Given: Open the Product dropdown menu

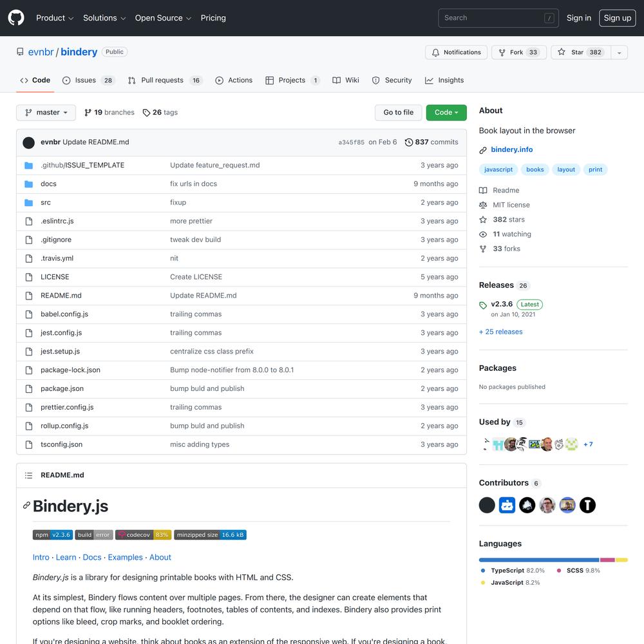Looking at the screenshot, I should pyautogui.click(x=55, y=18).
